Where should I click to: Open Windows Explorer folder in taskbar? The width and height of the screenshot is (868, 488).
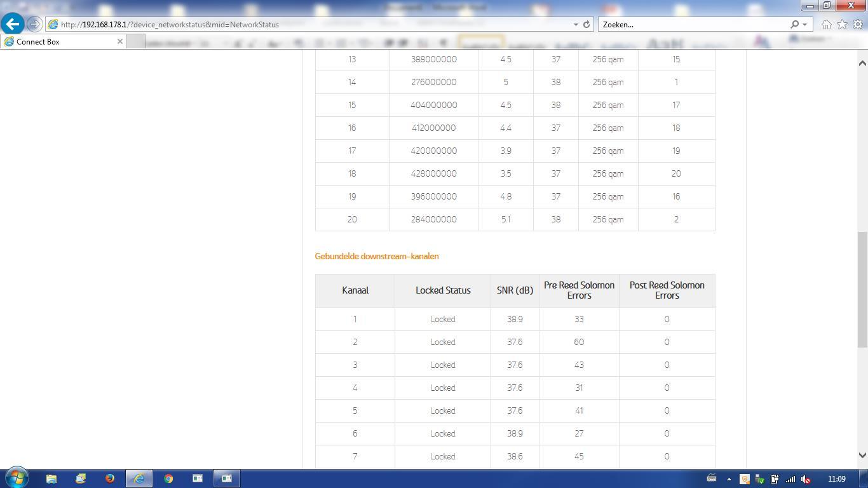pyautogui.click(x=51, y=478)
